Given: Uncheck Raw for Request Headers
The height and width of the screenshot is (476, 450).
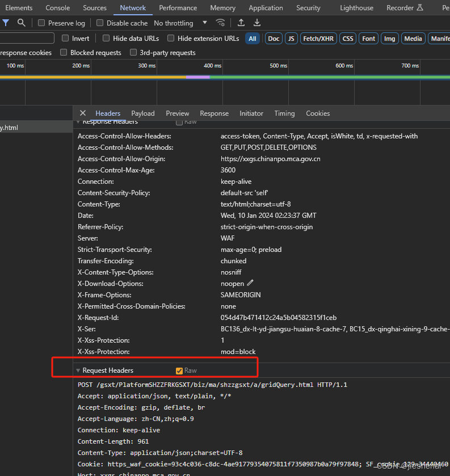Looking at the screenshot, I should pos(179,370).
